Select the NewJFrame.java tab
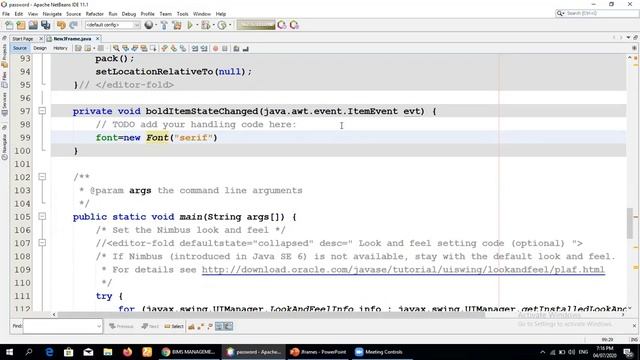640x360 pixels. point(72,39)
